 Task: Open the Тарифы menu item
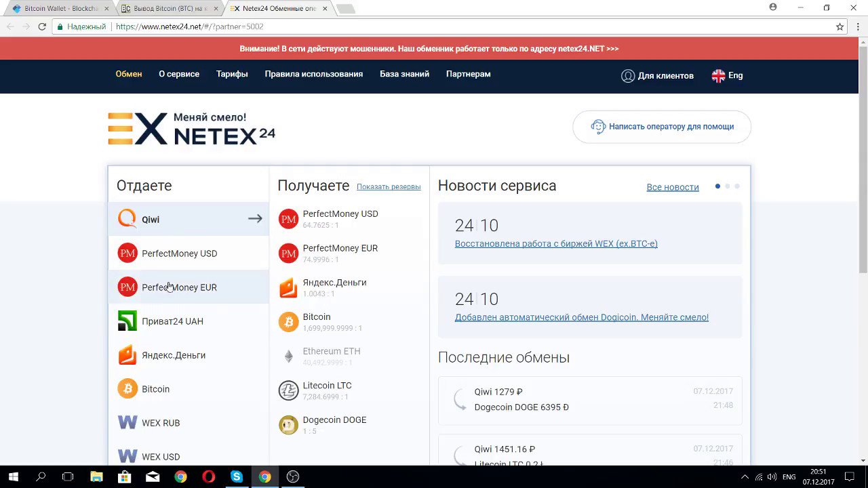[232, 74]
